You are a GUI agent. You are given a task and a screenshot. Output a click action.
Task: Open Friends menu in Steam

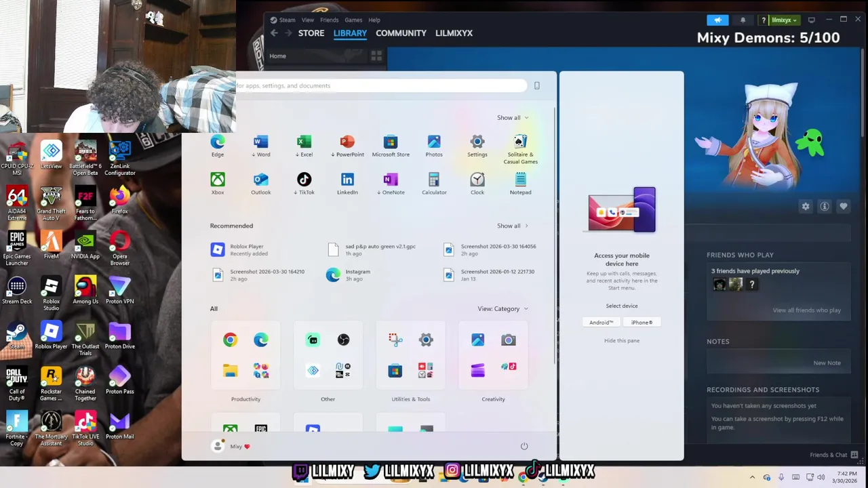(329, 20)
